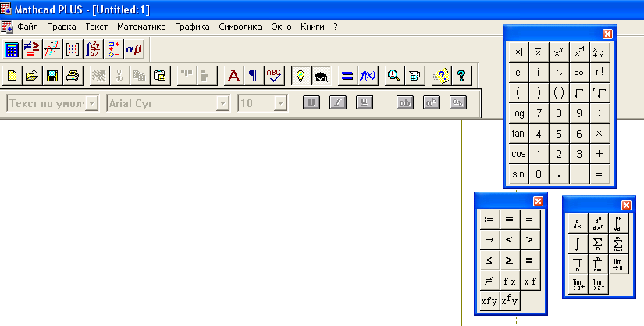Insert derivative d/dx operator

pos(578,224)
